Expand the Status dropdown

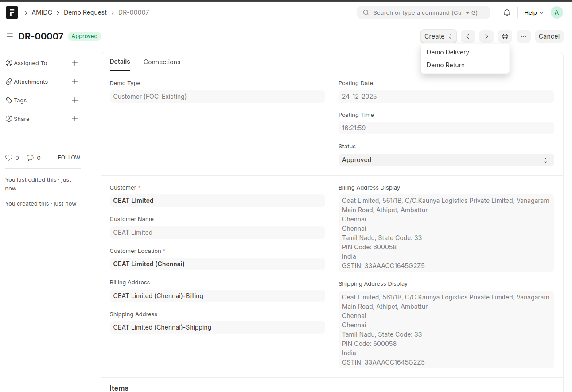point(446,160)
